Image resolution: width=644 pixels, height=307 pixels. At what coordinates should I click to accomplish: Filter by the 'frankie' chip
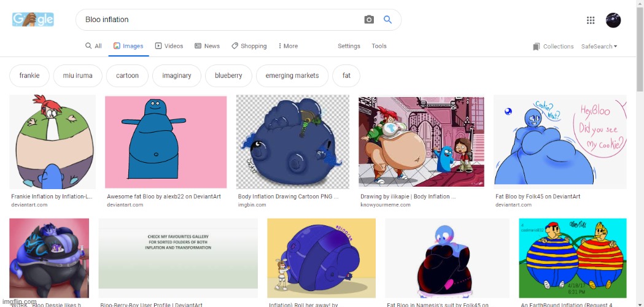click(29, 76)
